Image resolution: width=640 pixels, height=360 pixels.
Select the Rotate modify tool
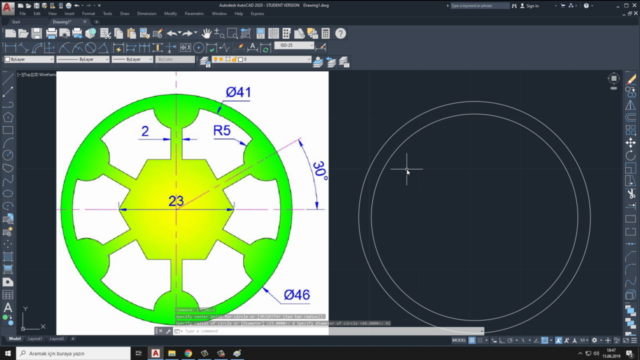[x=631, y=156]
